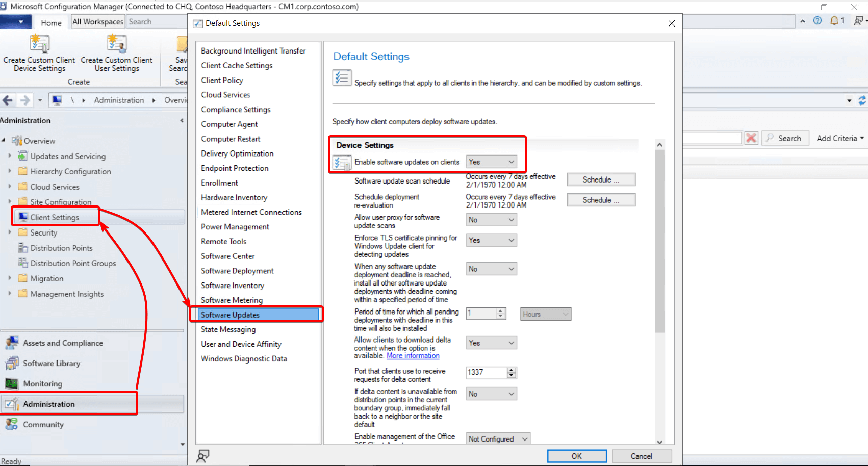Expand the Management Insights folder
Image resolution: width=868 pixels, height=466 pixels.
tap(10, 294)
